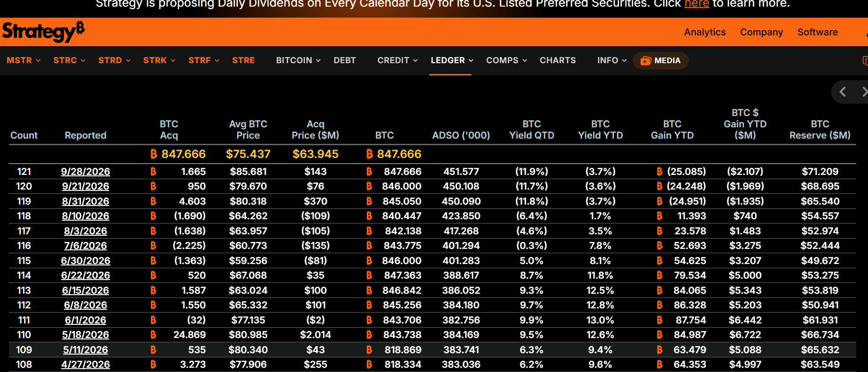Open Analytics in top navigation
This screenshot has height=372, width=868.
pyautogui.click(x=705, y=32)
